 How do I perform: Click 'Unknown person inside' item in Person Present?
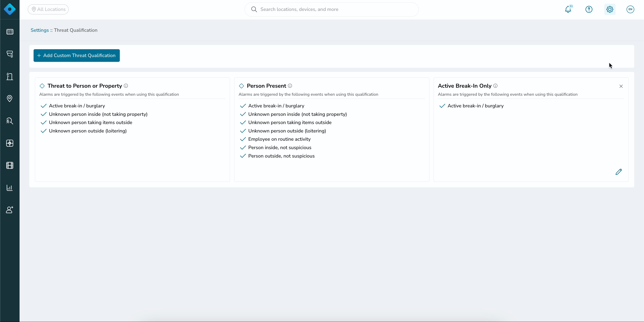pos(297,114)
